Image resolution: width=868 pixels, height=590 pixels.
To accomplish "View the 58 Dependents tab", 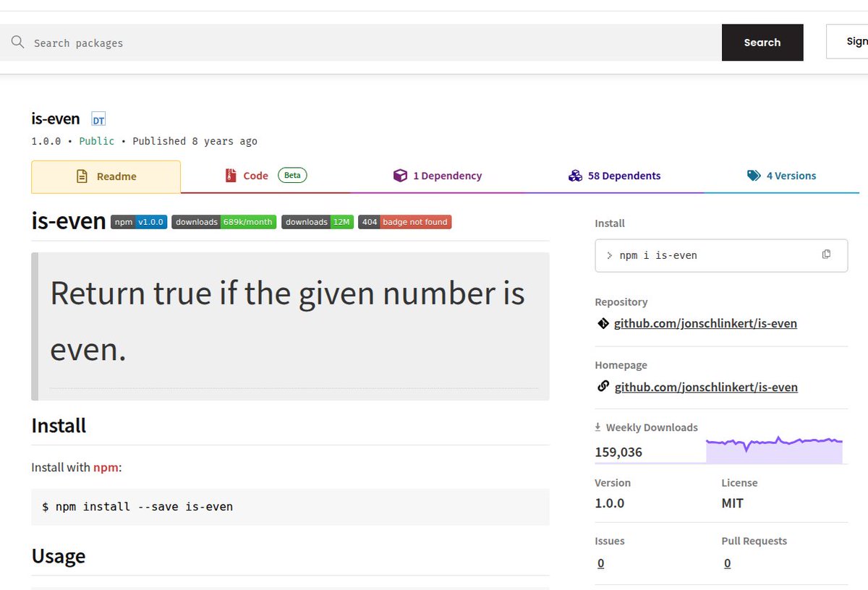I will point(614,176).
